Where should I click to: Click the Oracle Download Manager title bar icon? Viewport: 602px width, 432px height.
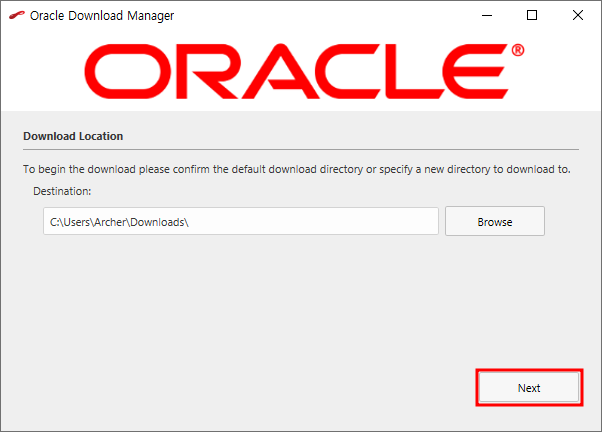17,15
